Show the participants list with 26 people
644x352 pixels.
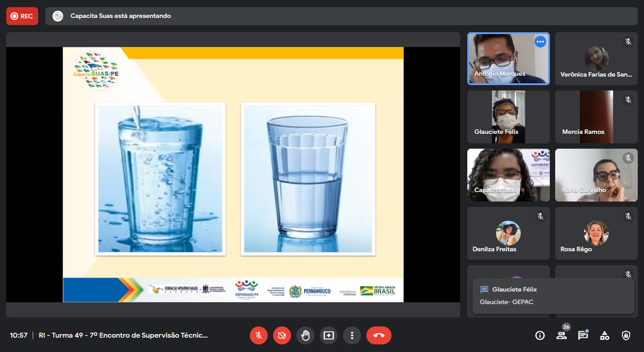(561, 335)
